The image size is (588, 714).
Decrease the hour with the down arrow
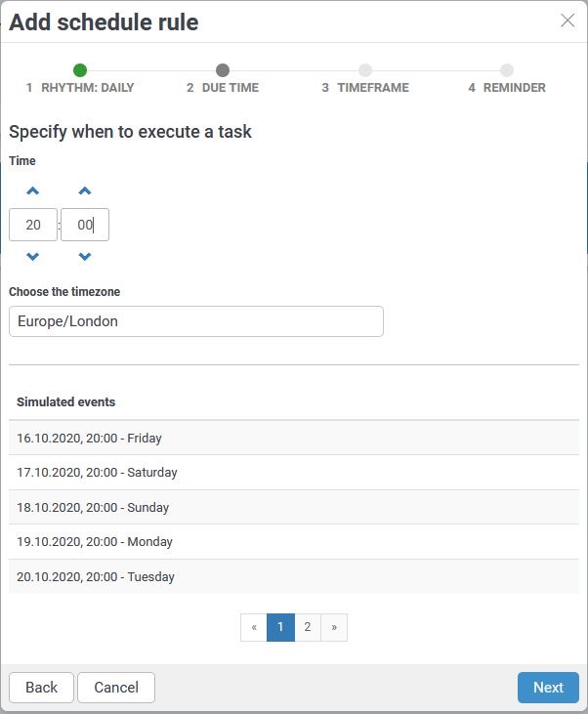[x=33, y=256]
